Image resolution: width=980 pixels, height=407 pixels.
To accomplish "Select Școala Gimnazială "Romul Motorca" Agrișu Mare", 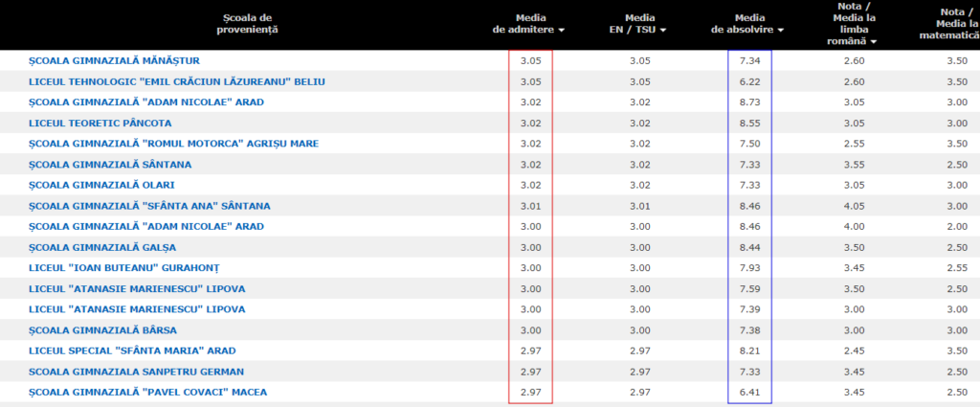I will click(173, 144).
